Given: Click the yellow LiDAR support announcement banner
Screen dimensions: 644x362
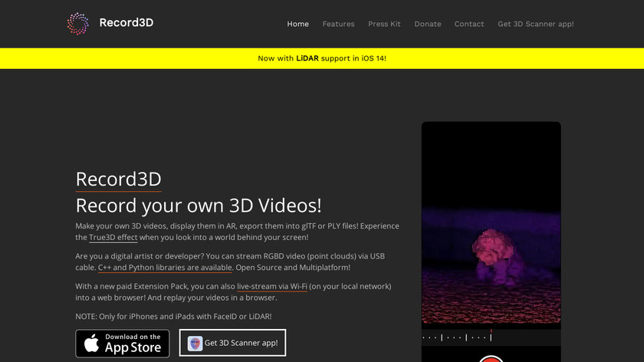Looking at the screenshot, I should pos(322,58).
